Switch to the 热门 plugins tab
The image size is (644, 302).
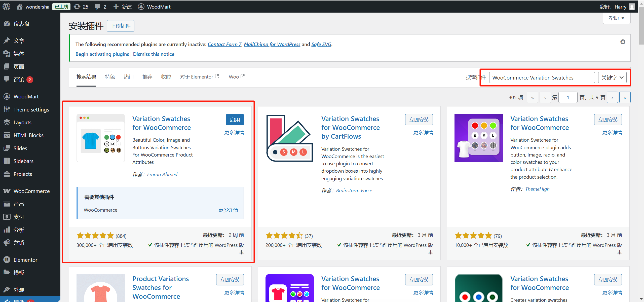(129, 77)
